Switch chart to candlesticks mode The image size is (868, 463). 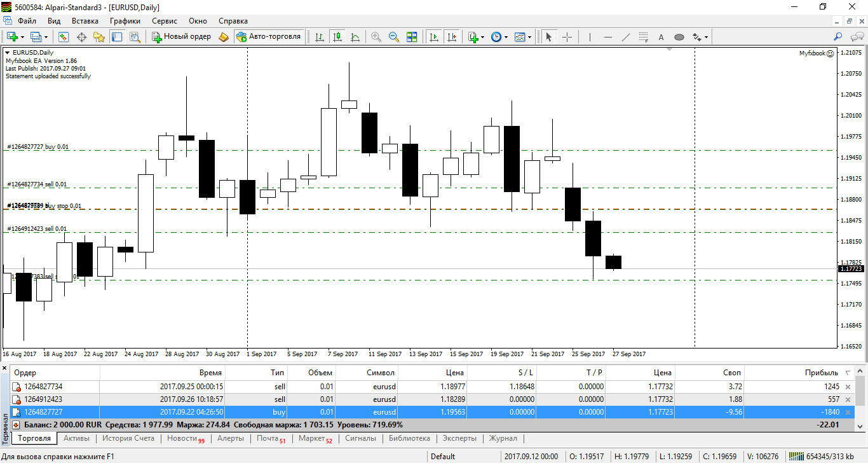point(337,37)
